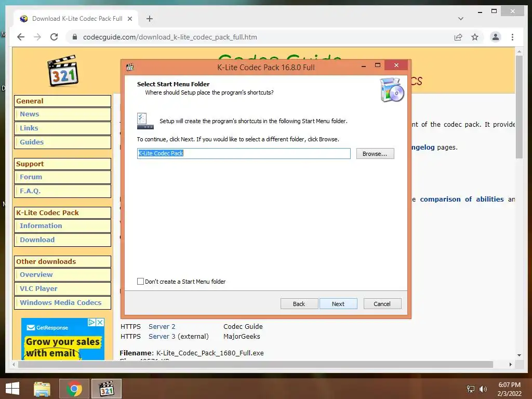Click the Server 2 download link

pyautogui.click(x=162, y=326)
